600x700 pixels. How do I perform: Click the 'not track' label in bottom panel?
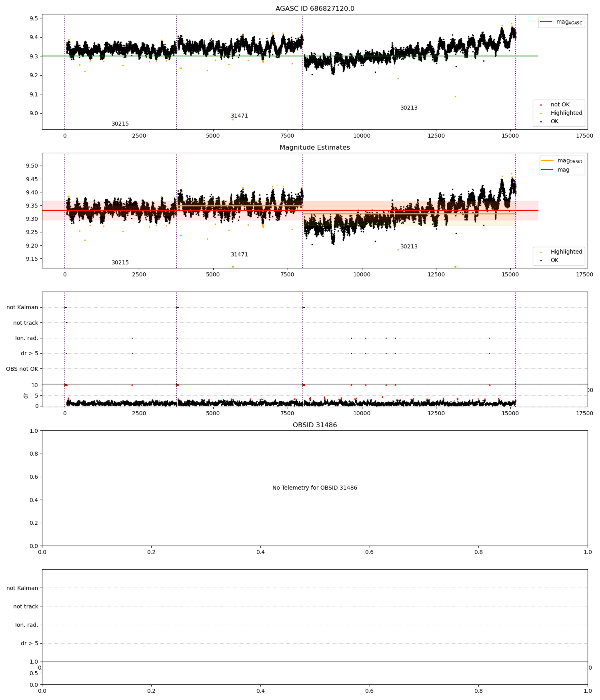(x=26, y=607)
